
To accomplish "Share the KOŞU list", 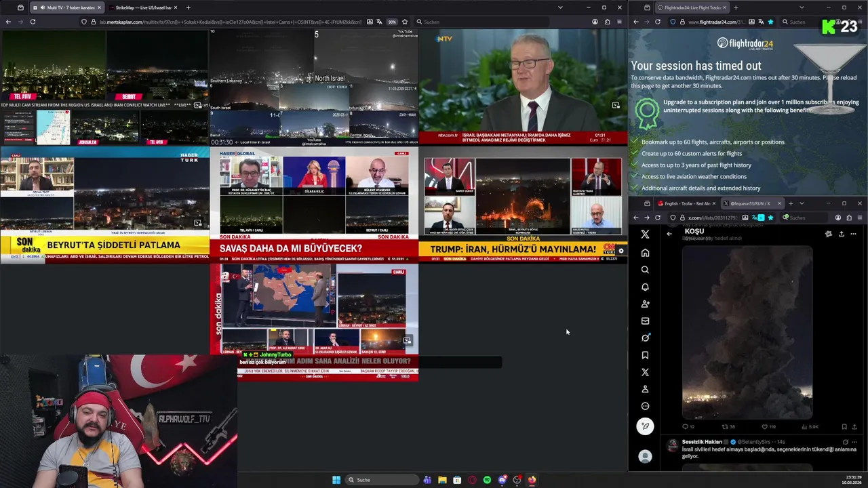I will click(841, 234).
